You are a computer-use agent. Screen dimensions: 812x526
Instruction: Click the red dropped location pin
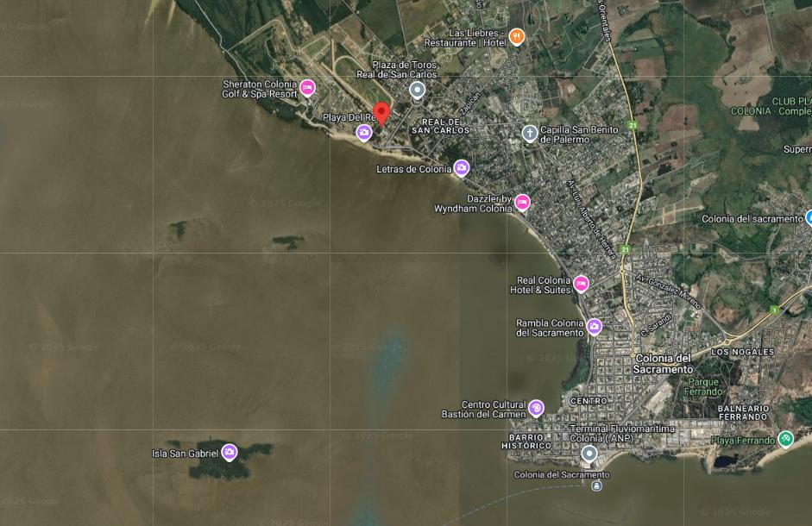coord(381,114)
